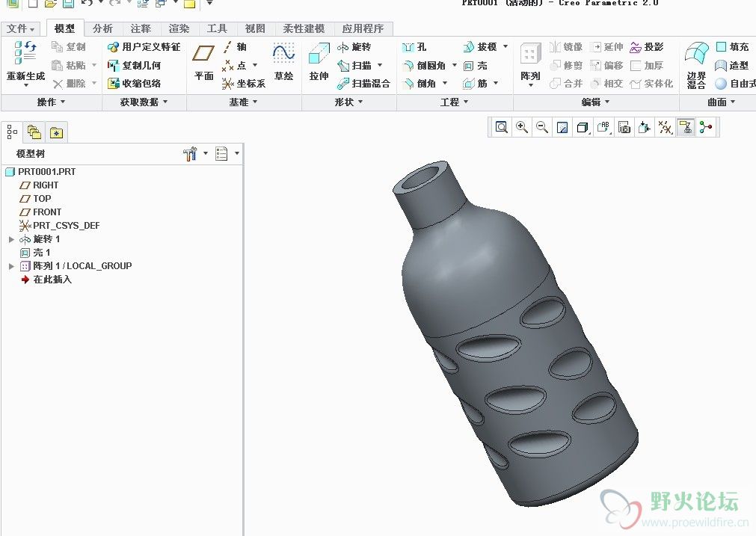Switch to the 视图 ribbon tab

pyautogui.click(x=255, y=29)
